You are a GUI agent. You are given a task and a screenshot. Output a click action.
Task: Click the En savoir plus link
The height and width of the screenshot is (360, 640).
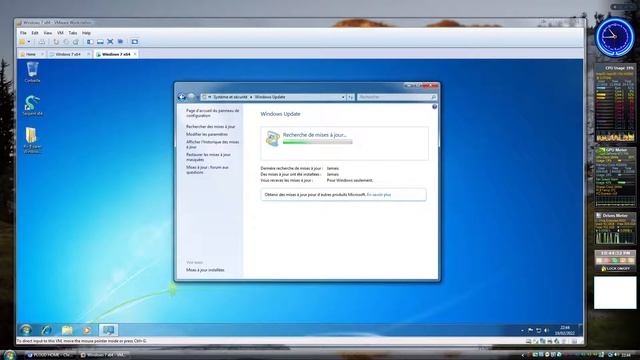pos(379,195)
